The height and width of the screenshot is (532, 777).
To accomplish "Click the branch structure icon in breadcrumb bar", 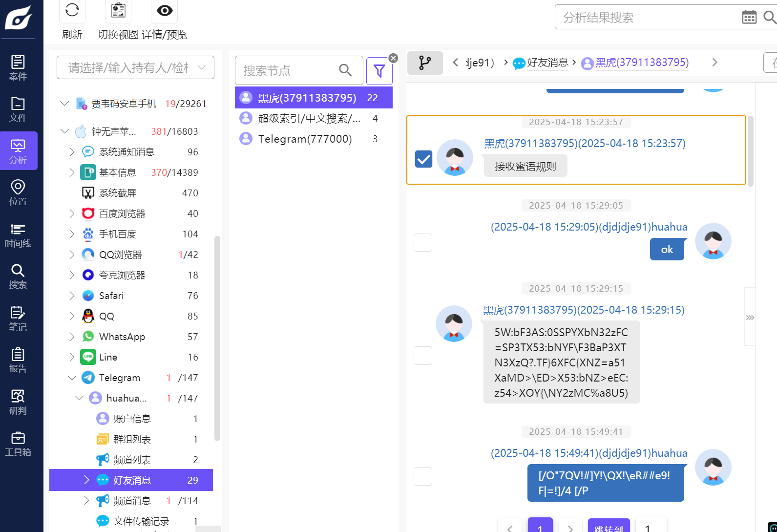I will pyautogui.click(x=425, y=63).
